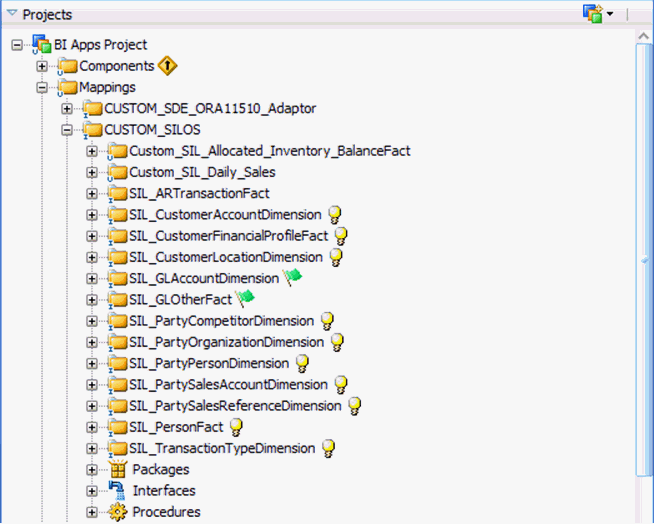Click the SIL_PersonFact folder icon
This screenshot has height=524, width=654.
click(118, 428)
